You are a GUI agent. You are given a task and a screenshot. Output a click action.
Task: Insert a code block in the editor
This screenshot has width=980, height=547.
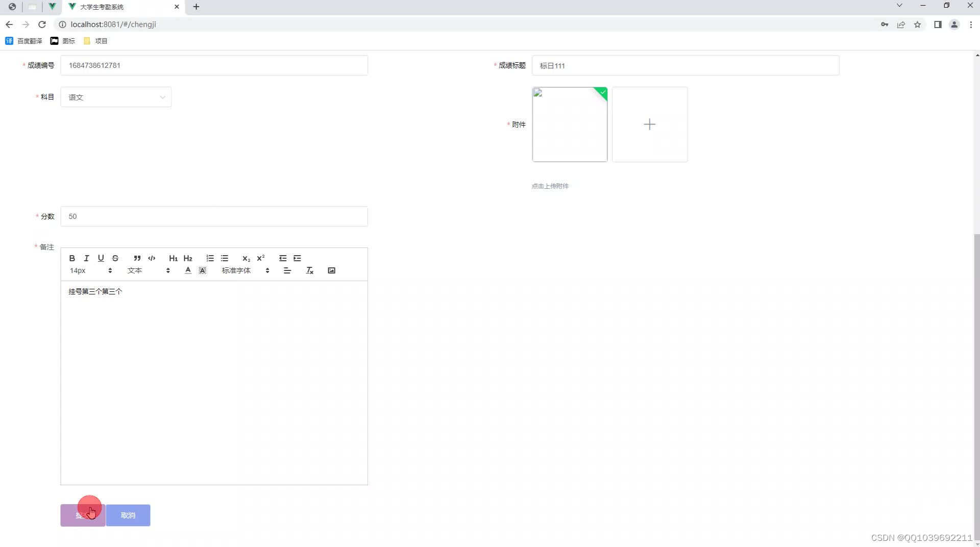point(152,258)
